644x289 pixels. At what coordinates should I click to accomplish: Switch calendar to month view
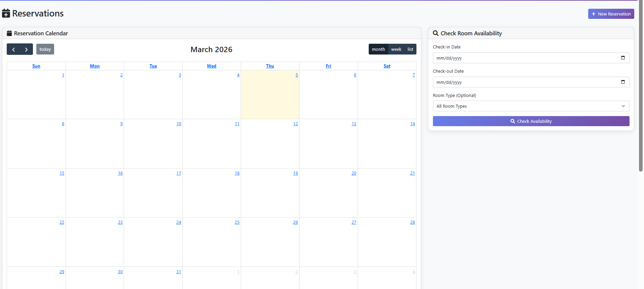click(x=378, y=49)
